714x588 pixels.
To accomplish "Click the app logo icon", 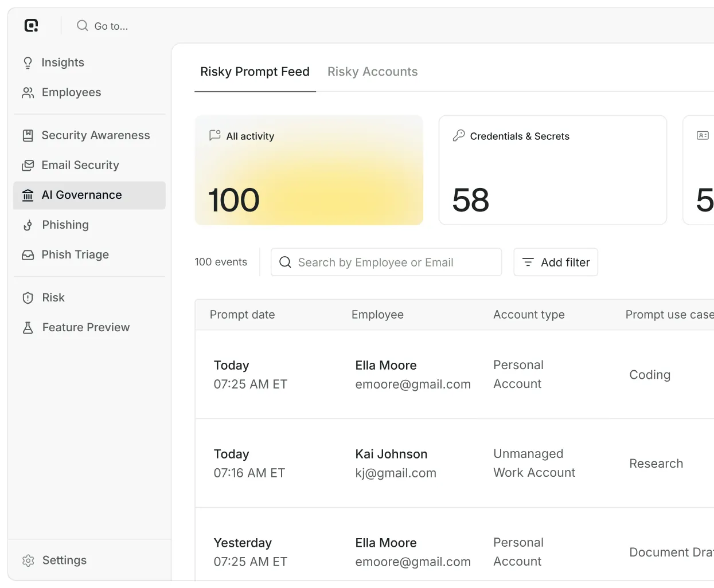I will point(31,25).
